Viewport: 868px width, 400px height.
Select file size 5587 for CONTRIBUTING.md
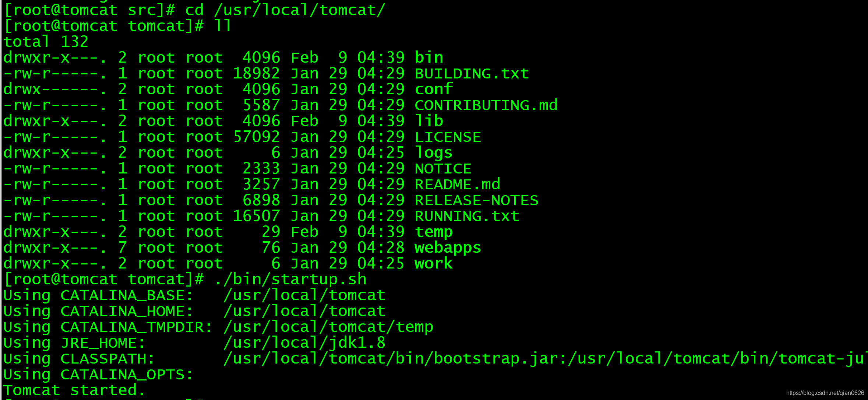coord(261,105)
